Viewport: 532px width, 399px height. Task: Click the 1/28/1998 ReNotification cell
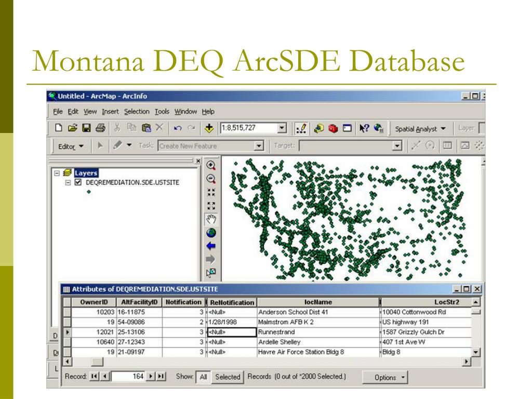click(232, 322)
